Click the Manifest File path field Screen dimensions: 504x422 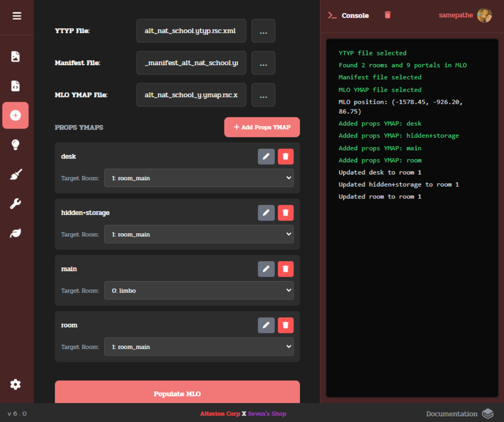(x=191, y=63)
